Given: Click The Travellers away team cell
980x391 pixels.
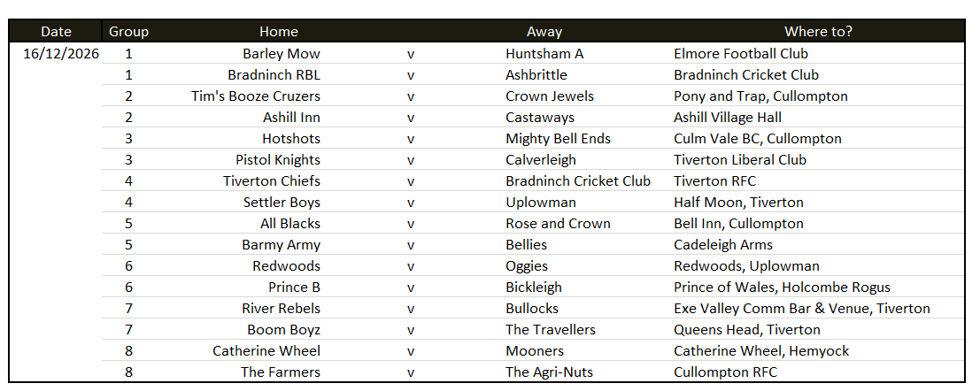Looking at the screenshot, I should (x=551, y=330).
